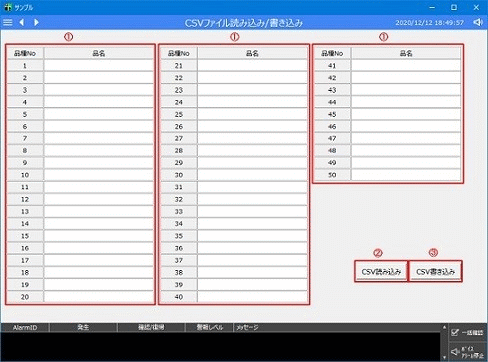This screenshot has height=362, width=488.
Task: Click the 警報レベル column header
Action: pos(209,328)
